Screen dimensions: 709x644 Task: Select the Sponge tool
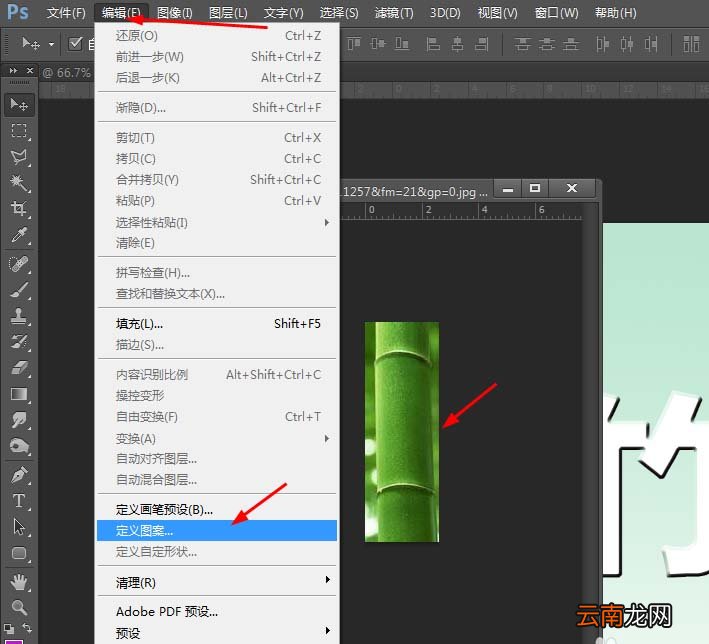click(x=19, y=446)
